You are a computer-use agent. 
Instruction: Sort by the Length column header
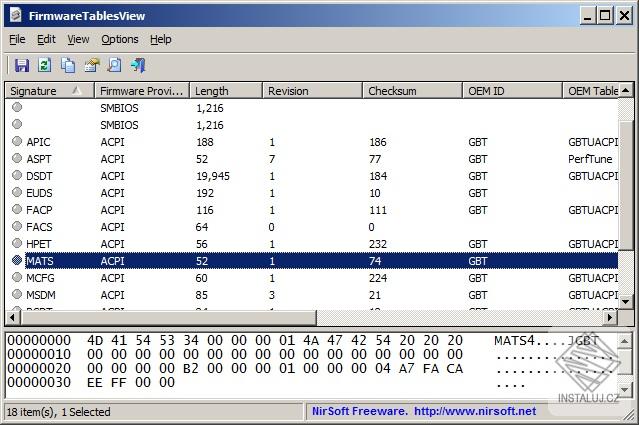pos(226,90)
